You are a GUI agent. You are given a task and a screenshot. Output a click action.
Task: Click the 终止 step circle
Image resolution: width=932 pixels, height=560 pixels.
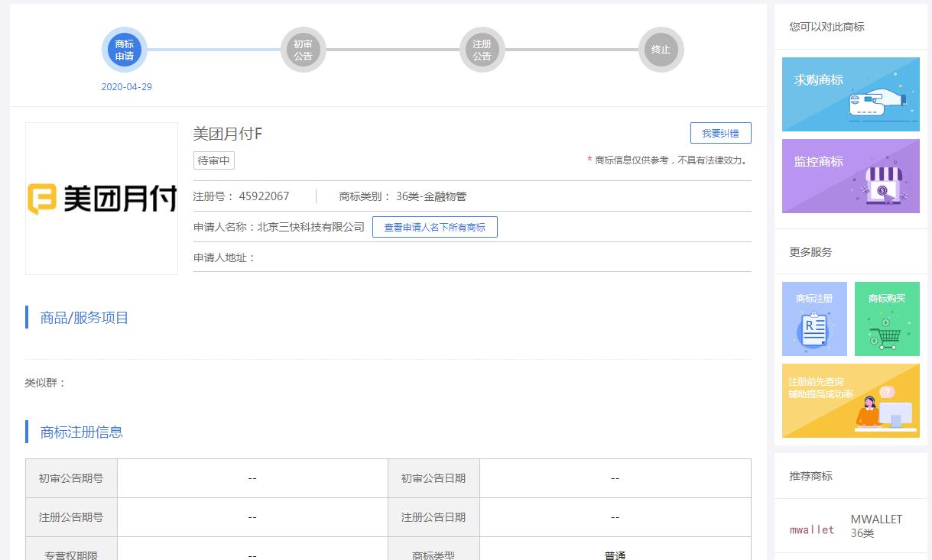[661, 50]
